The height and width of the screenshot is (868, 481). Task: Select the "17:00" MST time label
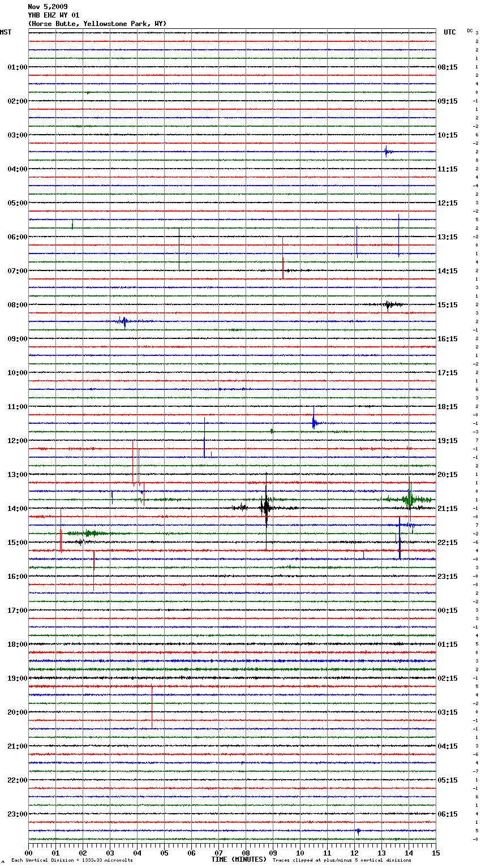click(18, 611)
